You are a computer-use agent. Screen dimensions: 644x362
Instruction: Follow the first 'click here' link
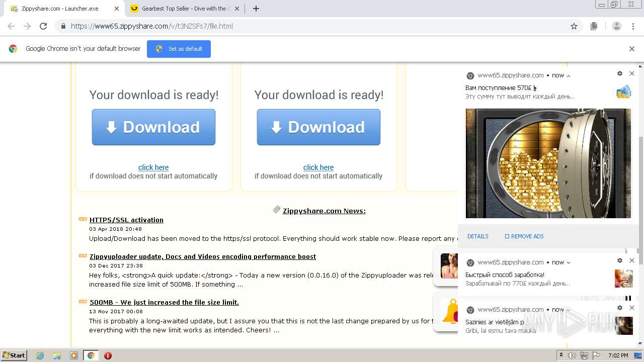pos(153,167)
